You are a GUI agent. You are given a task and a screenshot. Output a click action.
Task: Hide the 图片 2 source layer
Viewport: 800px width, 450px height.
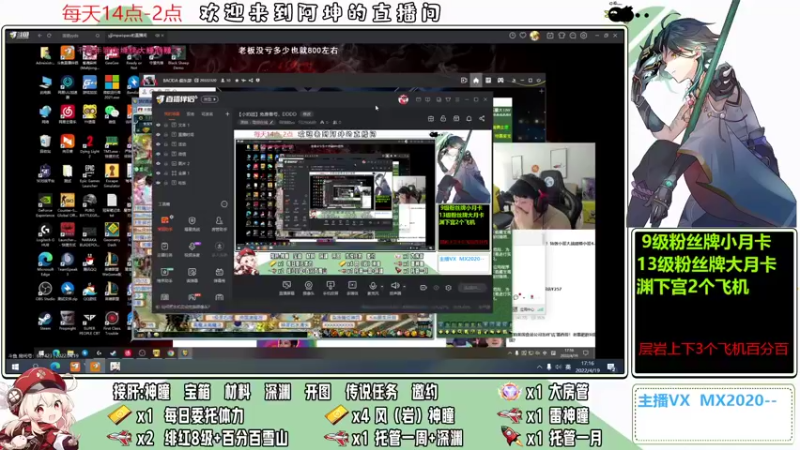159,164
